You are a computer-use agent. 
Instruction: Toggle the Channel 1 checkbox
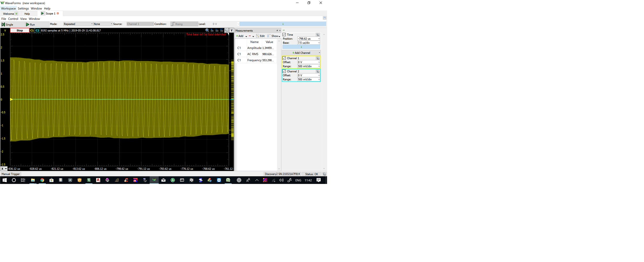[x=284, y=58]
